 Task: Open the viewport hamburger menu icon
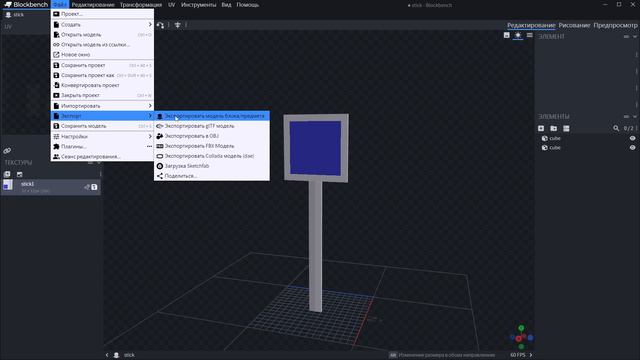[x=529, y=35]
